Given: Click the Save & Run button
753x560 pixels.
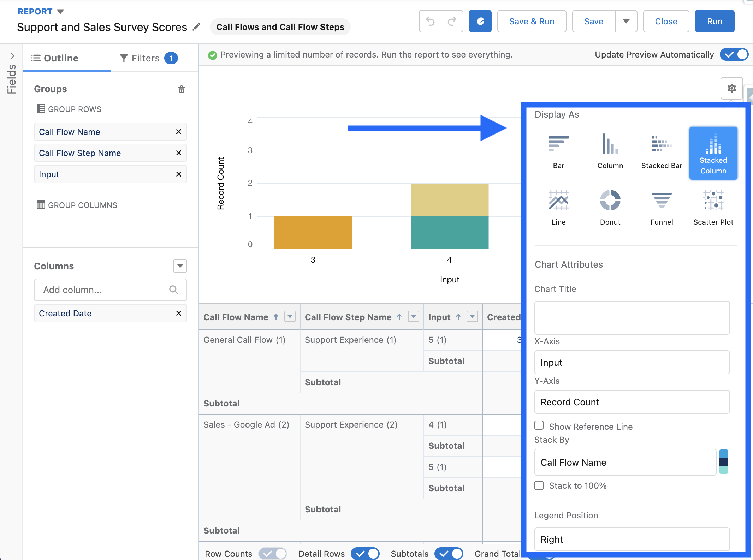Looking at the screenshot, I should pos(532,22).
